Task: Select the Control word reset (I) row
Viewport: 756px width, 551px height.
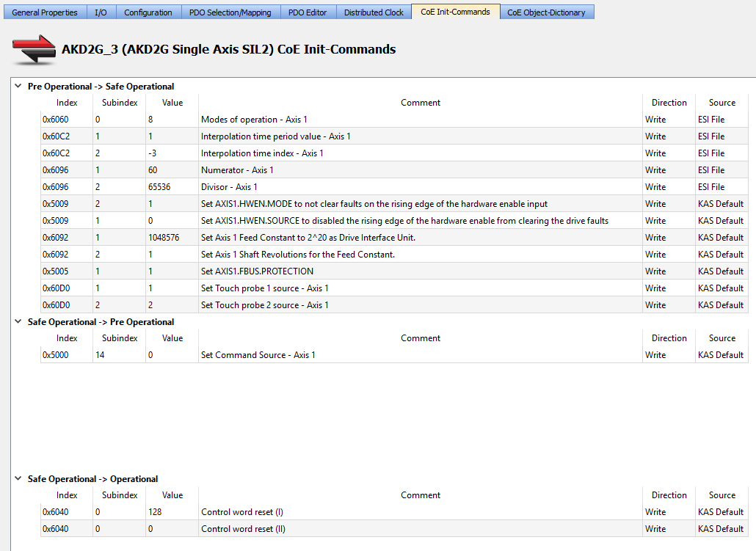Action: tap(394, 511)
